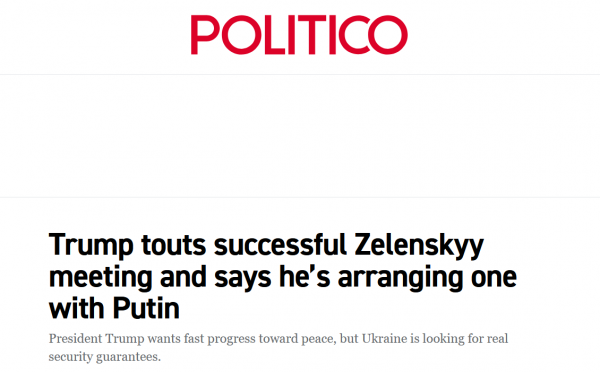Click the word Putin in the headline
This screenshot has height=372, width=600.
point(146,309)
